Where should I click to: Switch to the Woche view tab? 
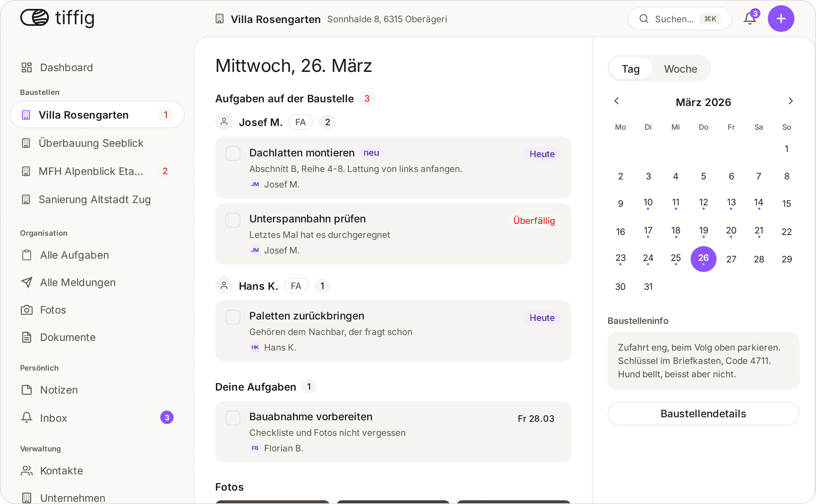point(680,69)
